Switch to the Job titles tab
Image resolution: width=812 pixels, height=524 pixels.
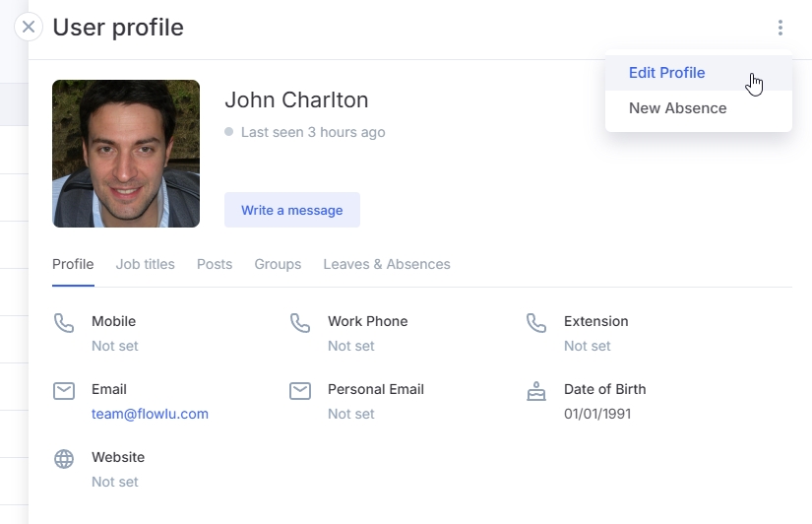(145, 264)
